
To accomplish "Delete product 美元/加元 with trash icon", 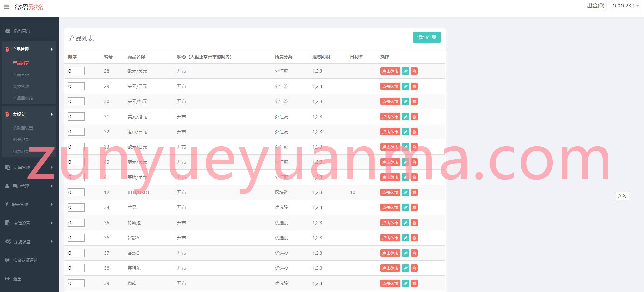I will click(414, 101).
